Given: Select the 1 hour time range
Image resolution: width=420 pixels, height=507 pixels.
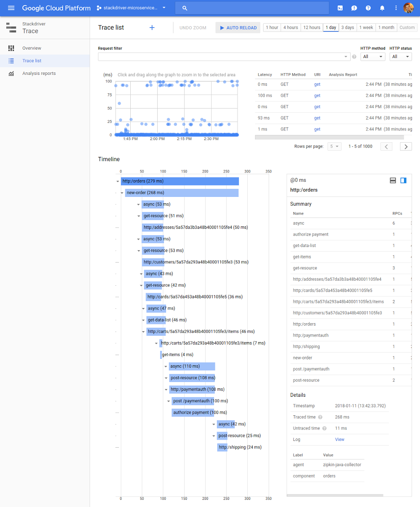Looking at the screenshot, I should pos(272,28).
